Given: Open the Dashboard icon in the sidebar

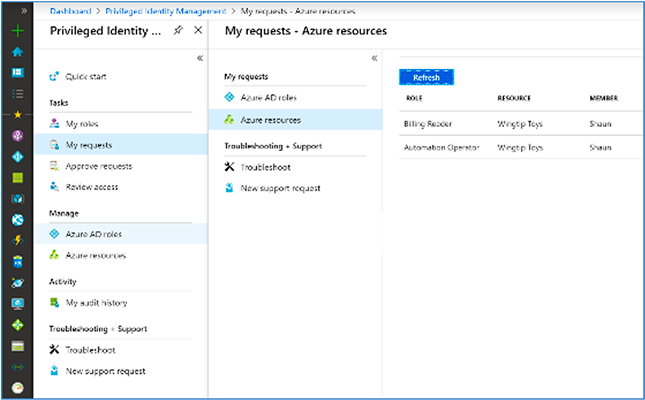Looking at the screenshot, I should (x=18, y=73).
